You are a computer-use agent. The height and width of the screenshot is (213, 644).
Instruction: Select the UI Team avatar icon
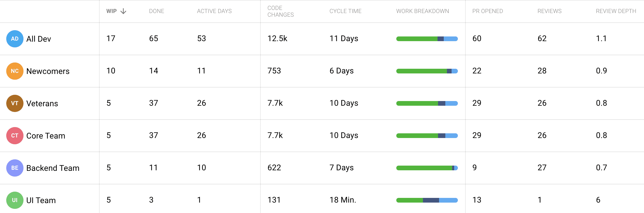(x=15, y=200)
